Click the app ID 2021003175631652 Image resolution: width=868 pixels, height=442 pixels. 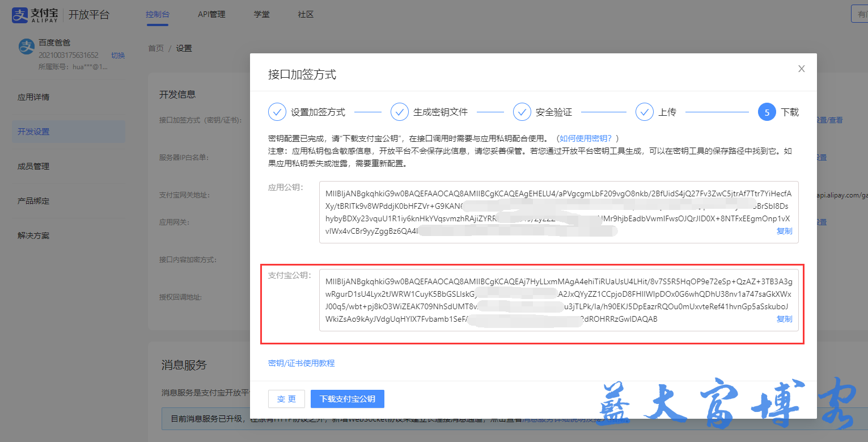[69, 56]
